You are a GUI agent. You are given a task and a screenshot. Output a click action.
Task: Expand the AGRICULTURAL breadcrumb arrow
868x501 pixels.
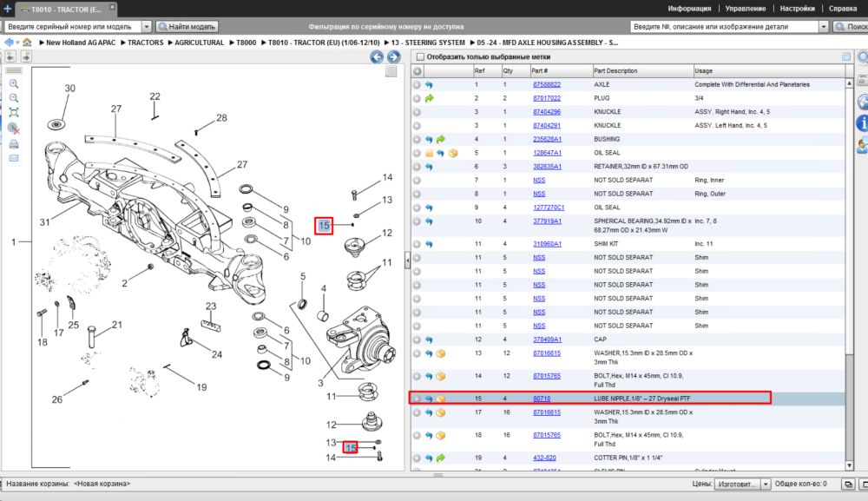(x=170, y=43)
